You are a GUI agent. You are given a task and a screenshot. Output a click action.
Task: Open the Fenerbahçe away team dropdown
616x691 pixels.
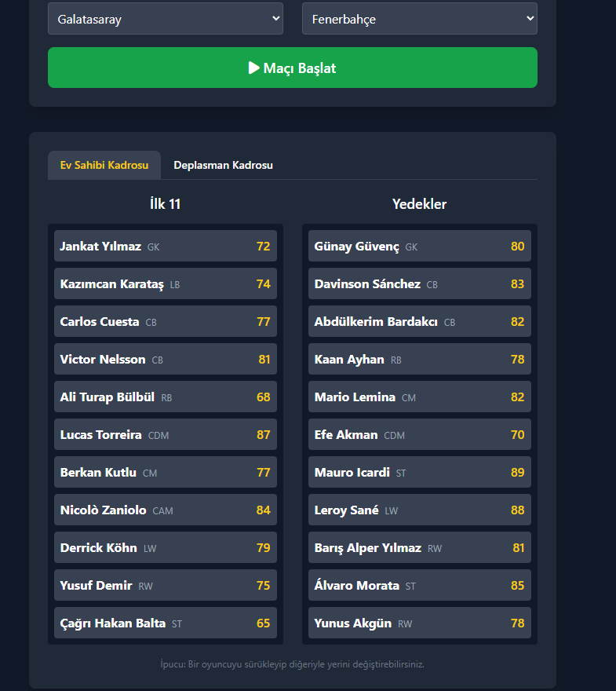(x=419, y=19)
